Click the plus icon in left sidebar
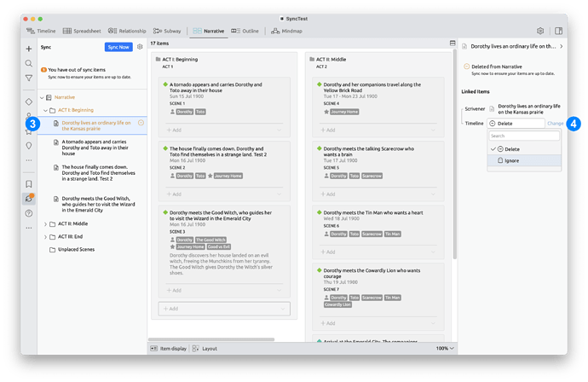The height and width of the screenshot is (382, 588). 29,49
